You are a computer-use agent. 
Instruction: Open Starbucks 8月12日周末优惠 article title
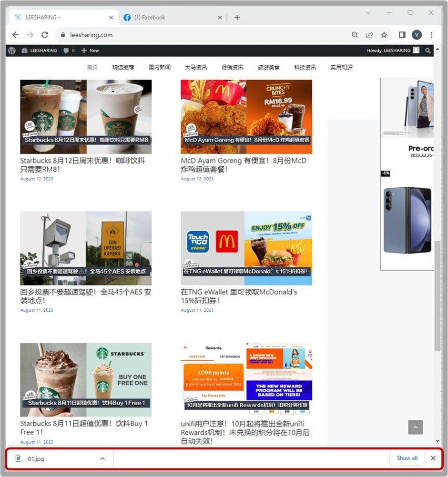coord(82,164)
